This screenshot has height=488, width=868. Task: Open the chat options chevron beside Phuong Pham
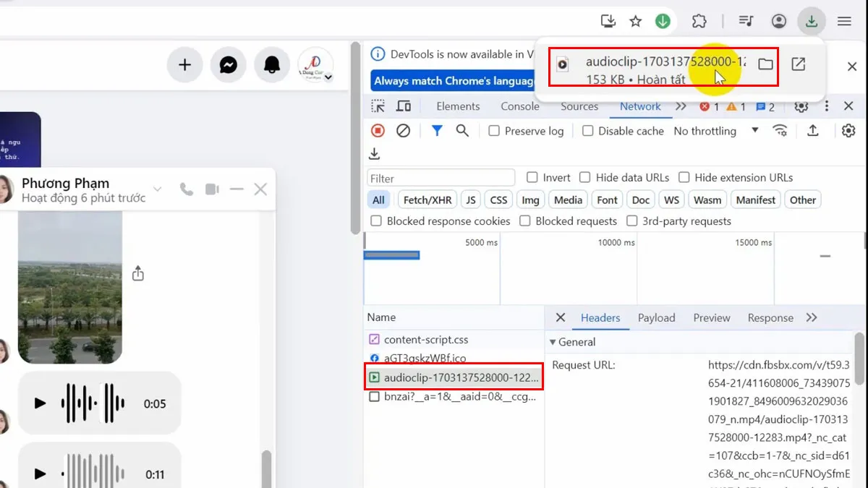click(x=157, y=189)
